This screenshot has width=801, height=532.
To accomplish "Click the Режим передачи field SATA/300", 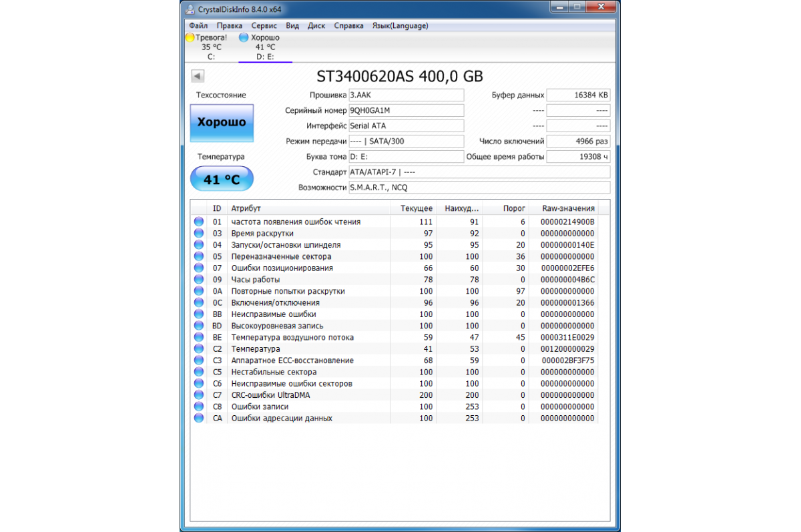I will tap(407, 142).
